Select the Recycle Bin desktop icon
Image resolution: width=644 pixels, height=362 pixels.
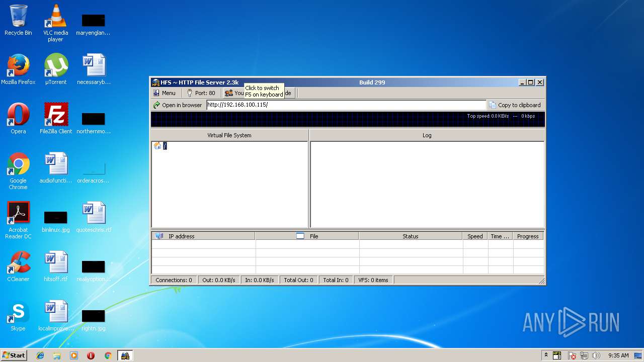[x=18, y=20]
